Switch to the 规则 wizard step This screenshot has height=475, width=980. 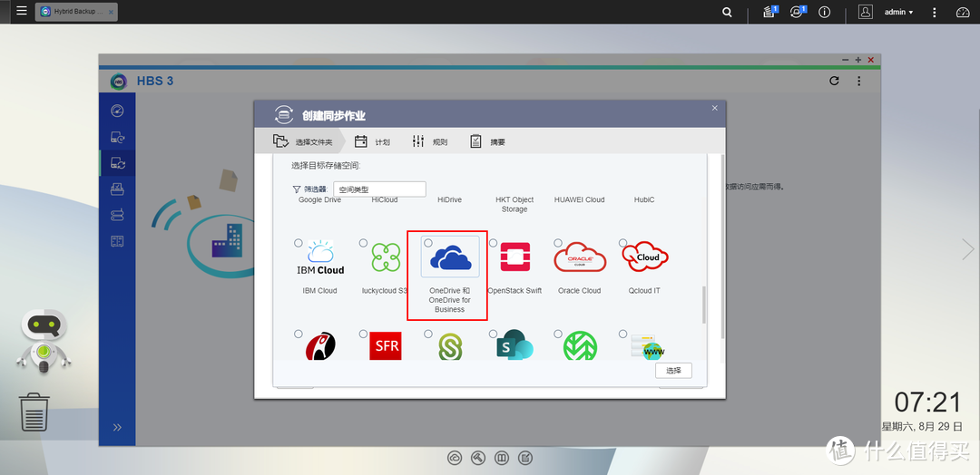pyautogui.click(x=430, y=141)
